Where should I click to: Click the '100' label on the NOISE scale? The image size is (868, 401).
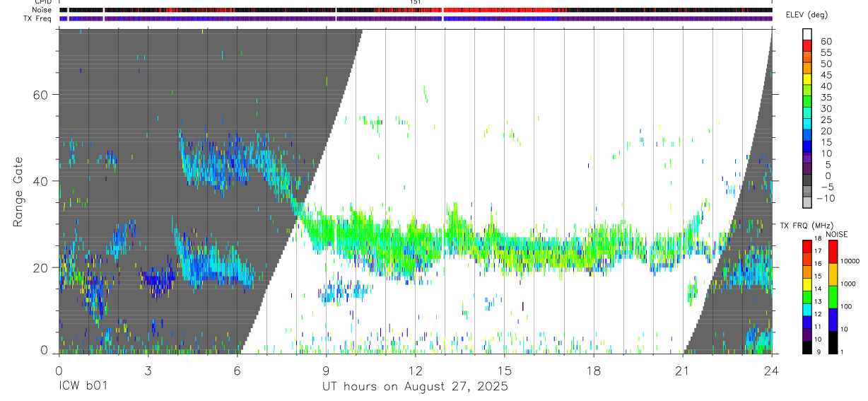tap(847, 307)
